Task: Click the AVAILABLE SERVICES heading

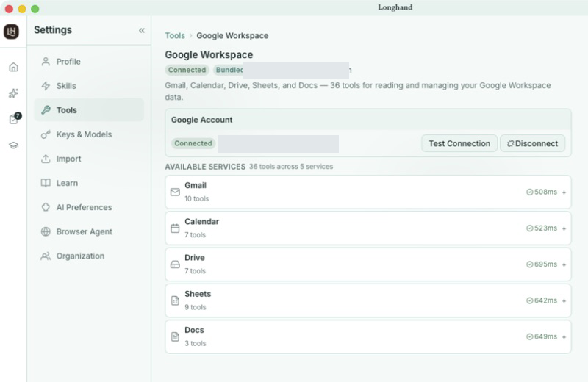Action: [x=205, y=167]
